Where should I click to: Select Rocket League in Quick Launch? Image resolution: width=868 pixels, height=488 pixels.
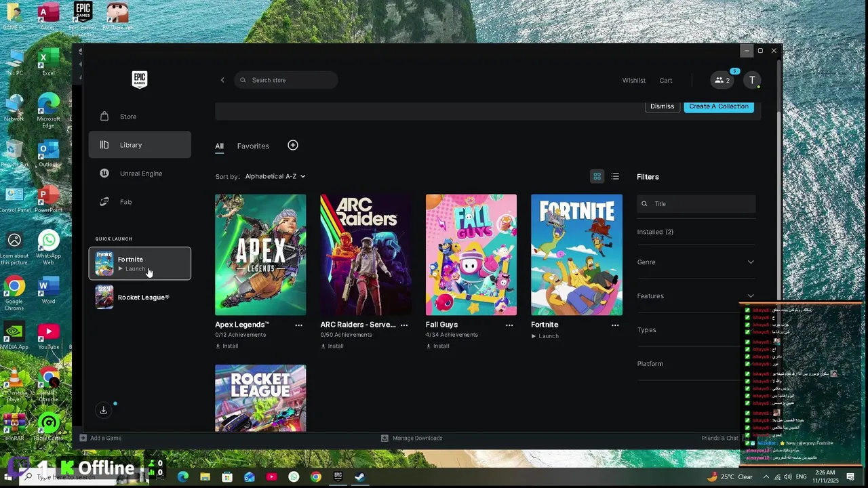(140, 297)
